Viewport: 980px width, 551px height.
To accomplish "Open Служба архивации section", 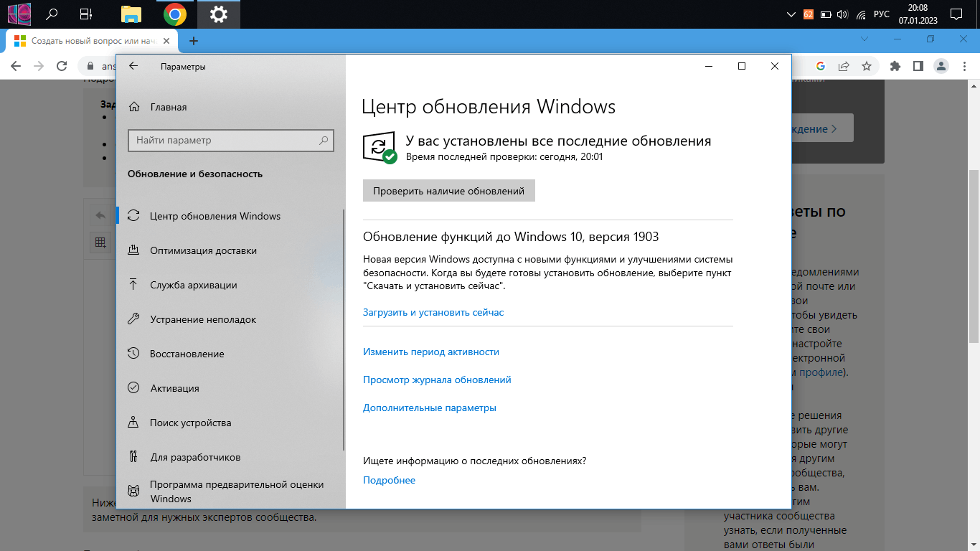I will click(x=230, y=285).
